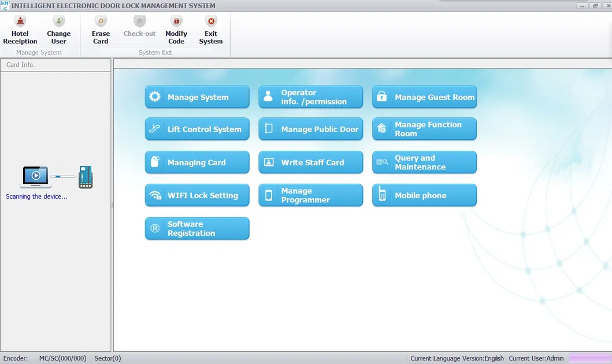This screenshot has width=612, height=364.
Task: Open Operator info./permission
Action: [310, 96]
